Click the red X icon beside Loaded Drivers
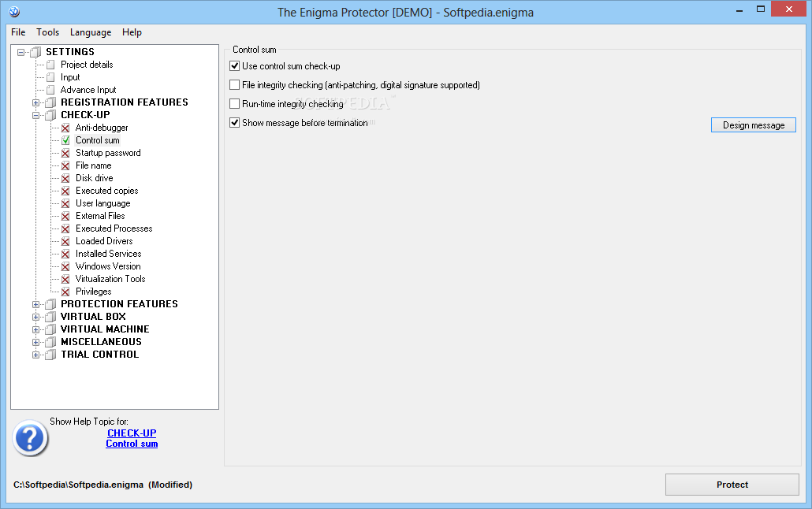Viewport: 812px width, 509px height. point(65,241)
